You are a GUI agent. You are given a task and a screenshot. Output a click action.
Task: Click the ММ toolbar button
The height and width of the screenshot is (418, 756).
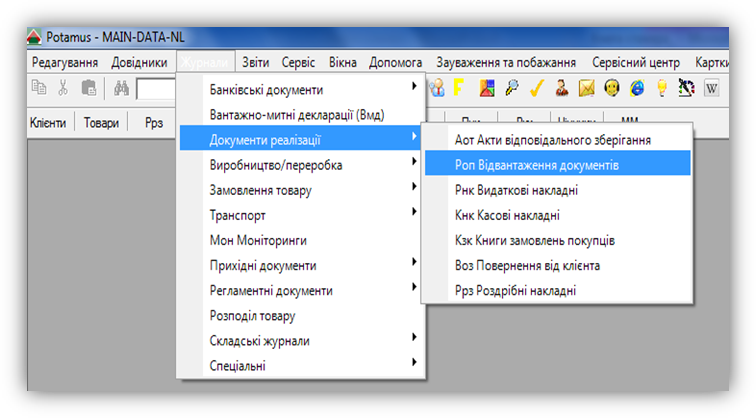[x=630, y=119]
